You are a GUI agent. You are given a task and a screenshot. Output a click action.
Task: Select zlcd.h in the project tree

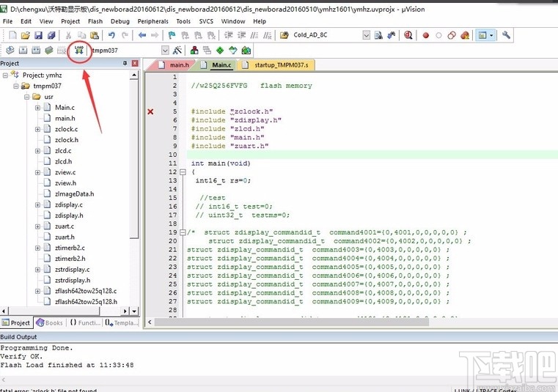click(63, 161)
